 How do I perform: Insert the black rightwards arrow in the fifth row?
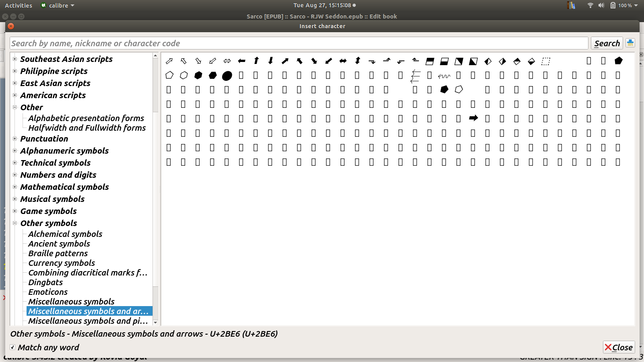[473, 118]
